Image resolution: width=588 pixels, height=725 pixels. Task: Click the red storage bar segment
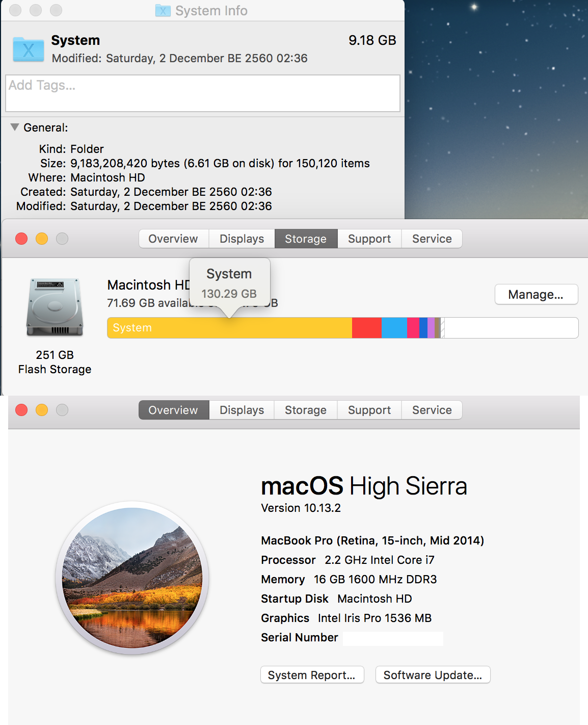[367, 328]
